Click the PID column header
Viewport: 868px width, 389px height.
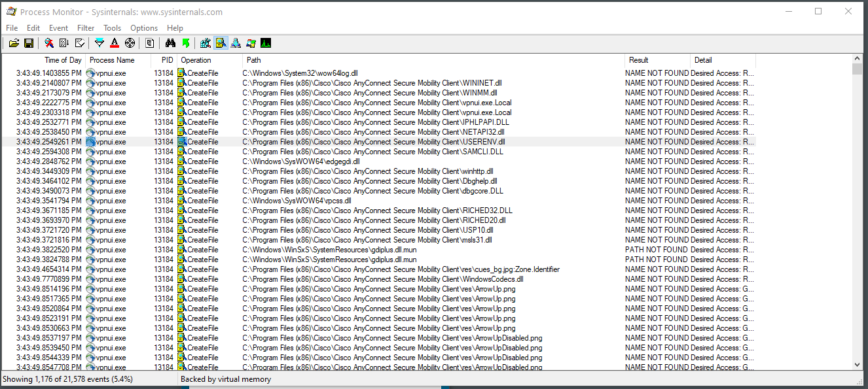click(164, 60)
